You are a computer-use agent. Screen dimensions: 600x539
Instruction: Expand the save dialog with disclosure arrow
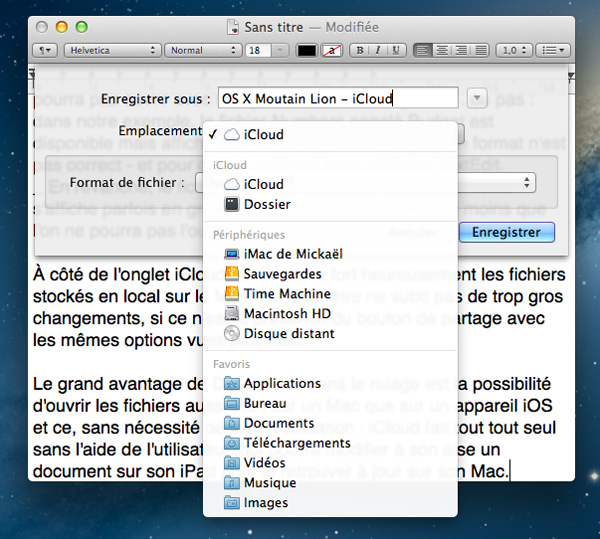(477, 98)
